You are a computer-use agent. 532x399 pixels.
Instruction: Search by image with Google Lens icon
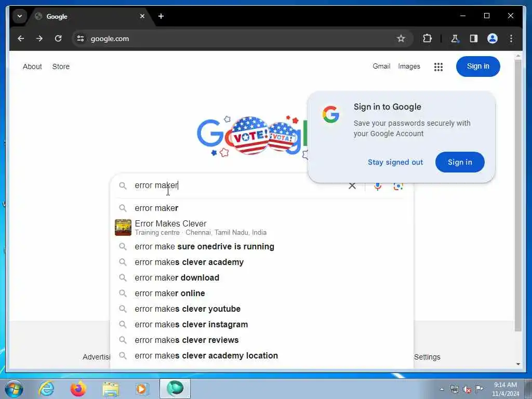click(x=398, y=186)
